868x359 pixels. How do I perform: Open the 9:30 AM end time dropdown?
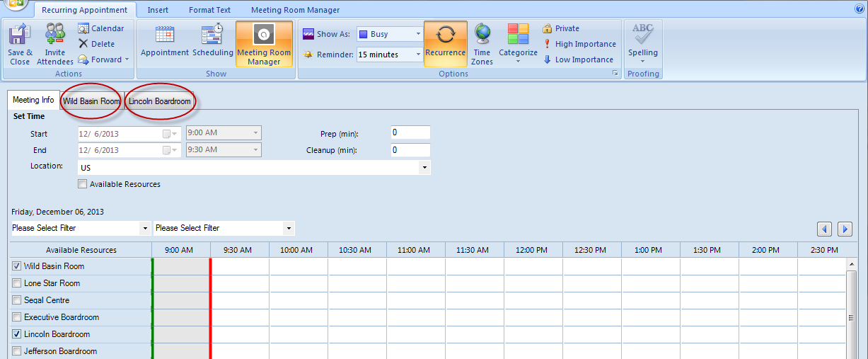coord(255,150)
